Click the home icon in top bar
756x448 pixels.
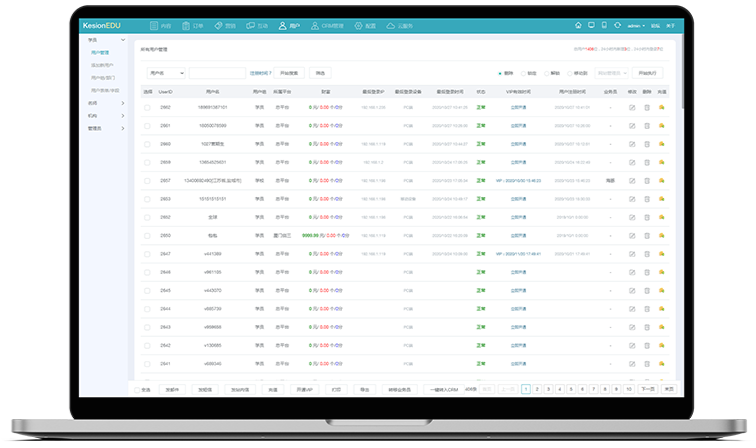pos(578,24)
